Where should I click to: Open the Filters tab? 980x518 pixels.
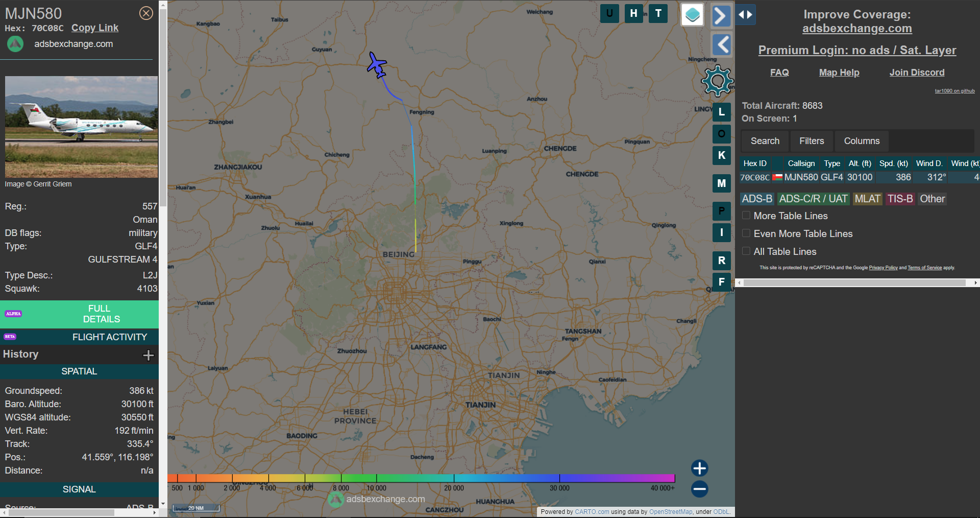click(x=812, y=141)
